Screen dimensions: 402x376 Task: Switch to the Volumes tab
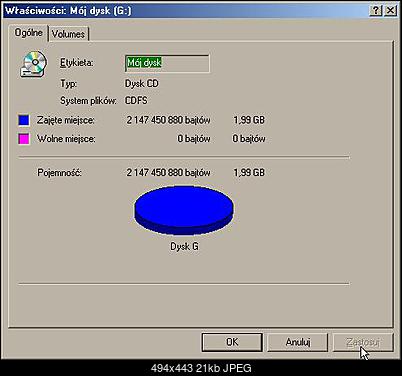coord(69,34)
